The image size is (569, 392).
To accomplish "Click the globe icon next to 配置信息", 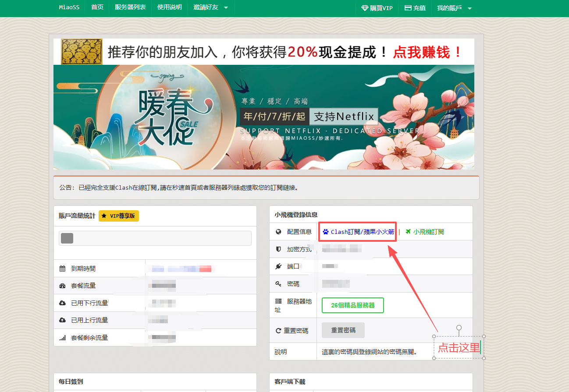I will pos(278,232).
